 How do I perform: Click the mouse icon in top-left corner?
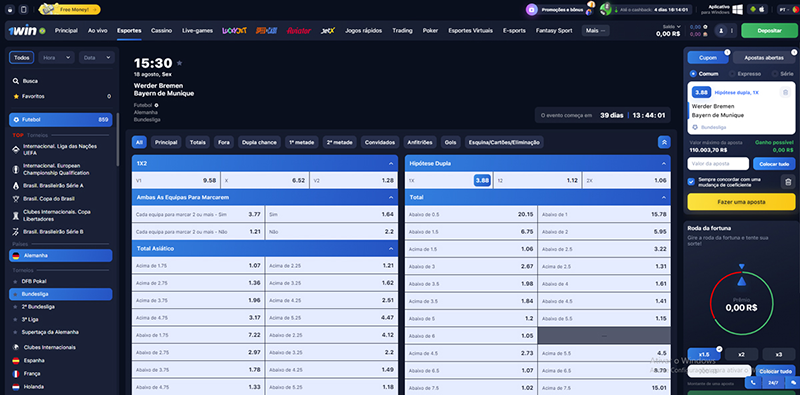pos(11,10)
